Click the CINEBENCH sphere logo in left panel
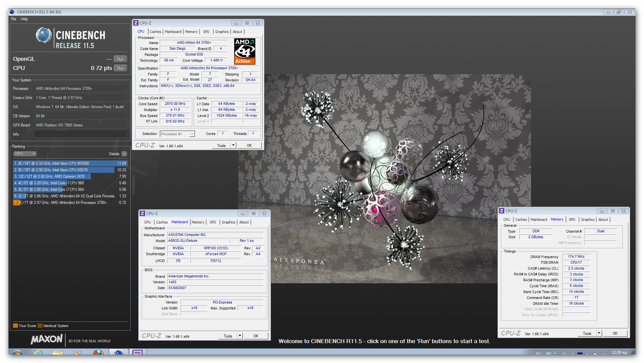 43,35
